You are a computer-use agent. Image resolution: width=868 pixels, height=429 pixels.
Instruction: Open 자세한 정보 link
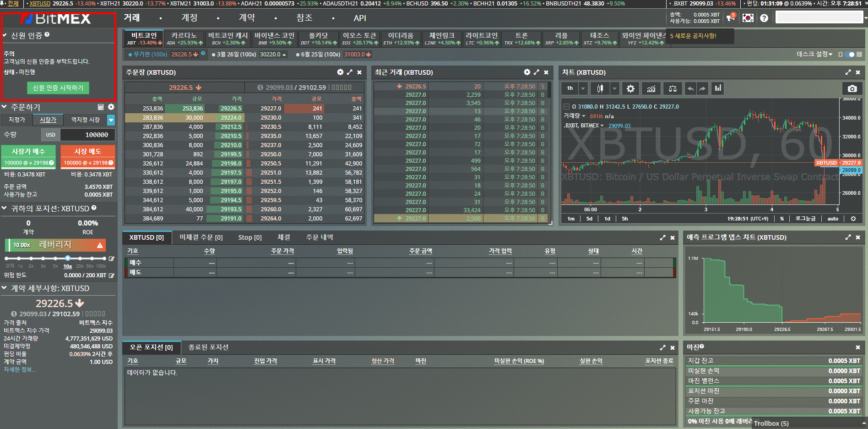[20, 369]
